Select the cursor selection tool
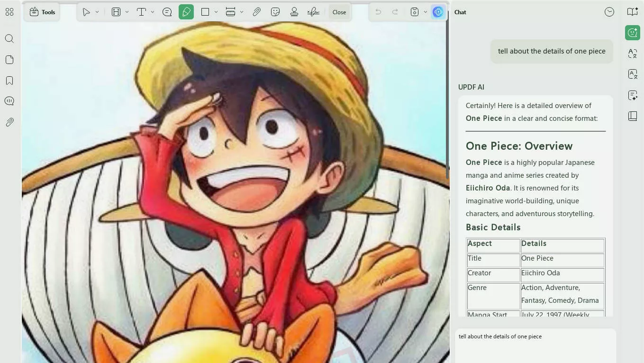Viewport: 644px width, 363px height. click(86, 12)
